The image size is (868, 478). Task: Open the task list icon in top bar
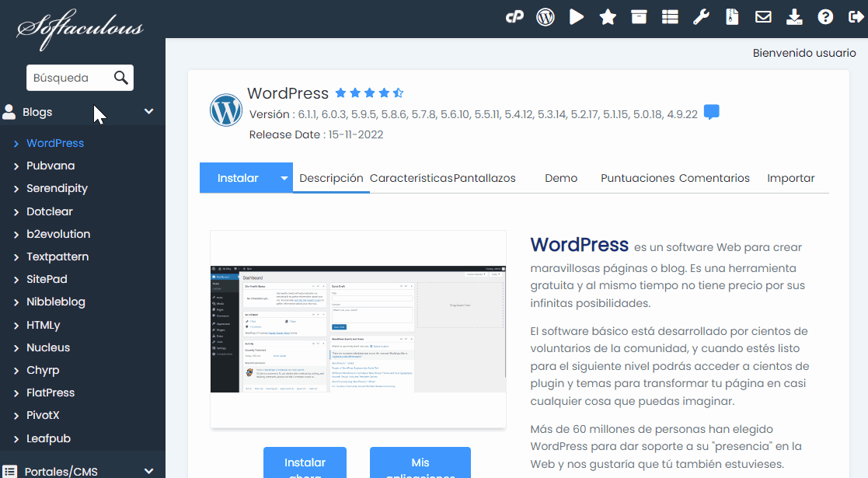pos(670,17)
